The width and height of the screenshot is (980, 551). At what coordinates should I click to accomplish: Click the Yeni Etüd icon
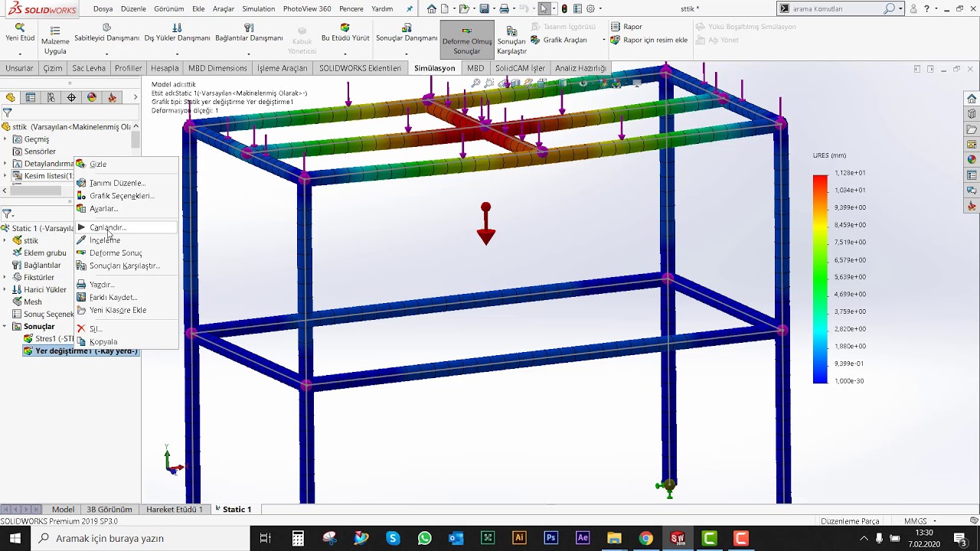click(20, 27)
